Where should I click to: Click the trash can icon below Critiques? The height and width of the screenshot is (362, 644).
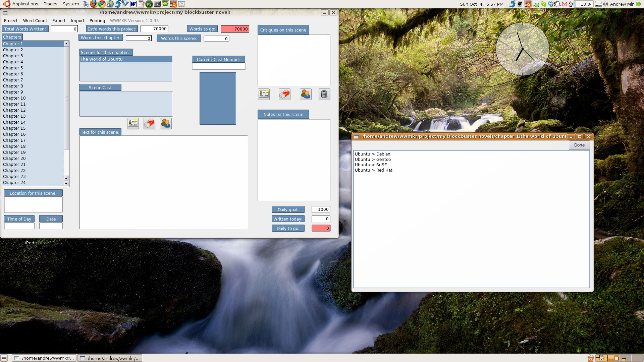click(x=324, y=94)
